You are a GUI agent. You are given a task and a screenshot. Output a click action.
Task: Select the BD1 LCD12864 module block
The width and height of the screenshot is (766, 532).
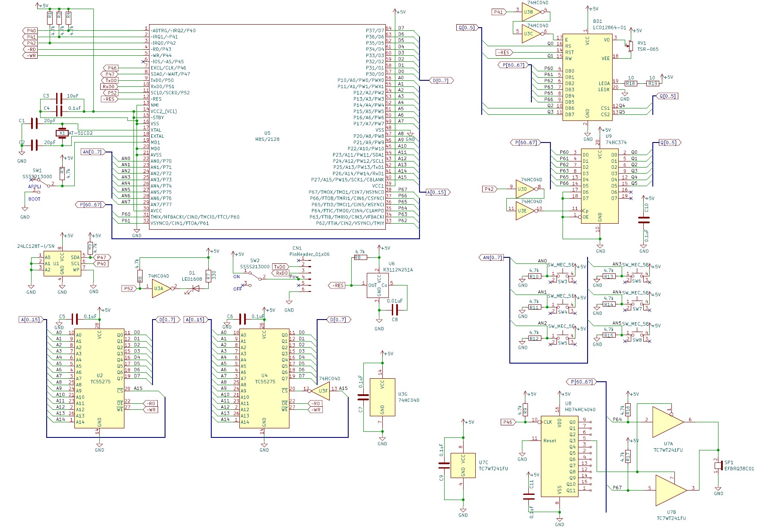(587, 78)
